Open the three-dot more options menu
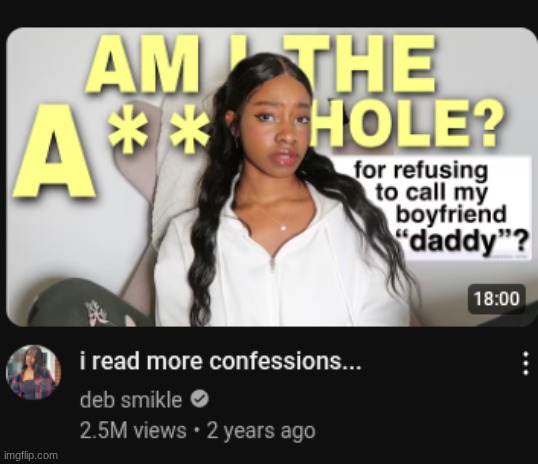 coord(525,363)
